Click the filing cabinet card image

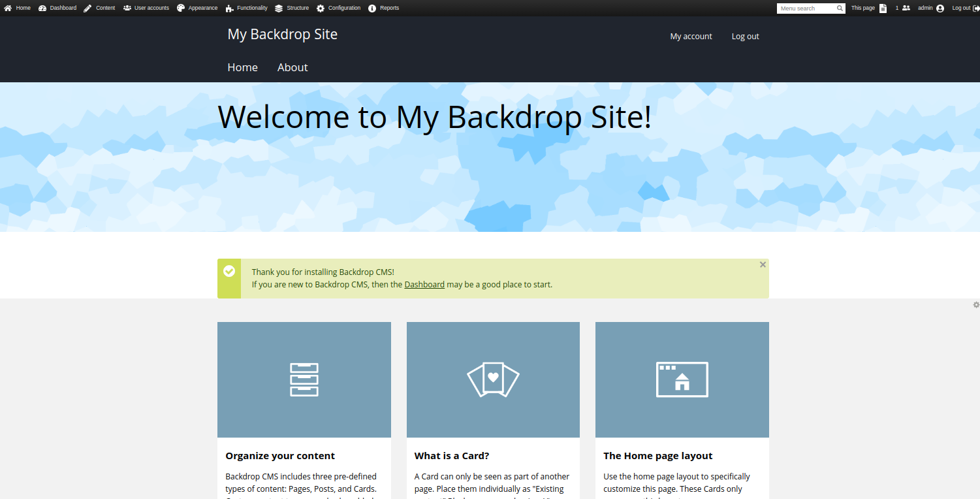point(304,379)
